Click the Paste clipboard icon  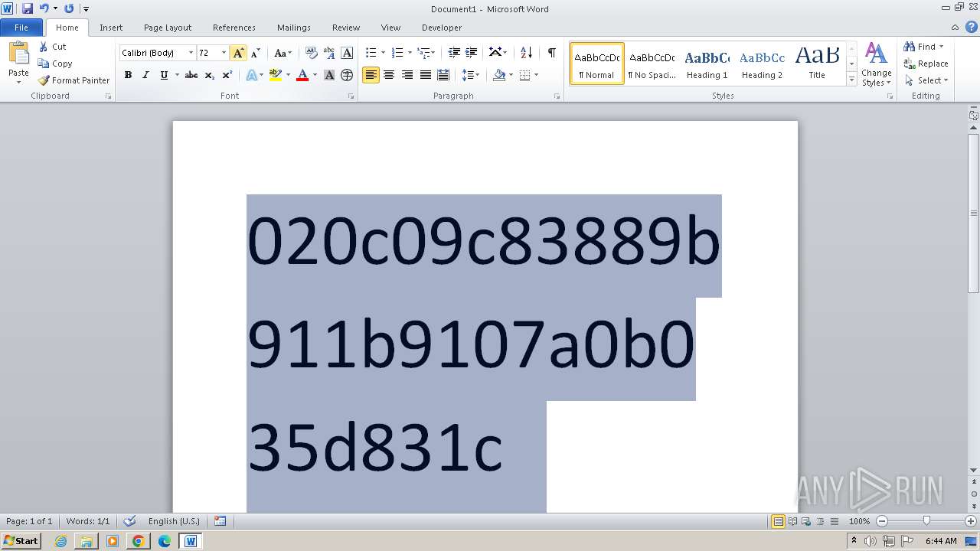[x=18, y=54]
